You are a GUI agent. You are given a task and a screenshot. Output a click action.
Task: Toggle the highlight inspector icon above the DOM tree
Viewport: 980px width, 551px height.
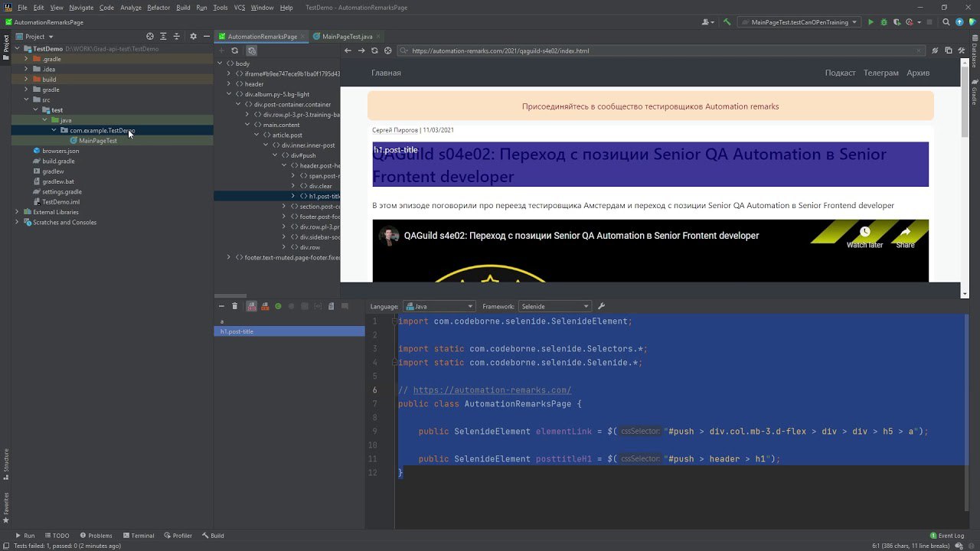251,51
